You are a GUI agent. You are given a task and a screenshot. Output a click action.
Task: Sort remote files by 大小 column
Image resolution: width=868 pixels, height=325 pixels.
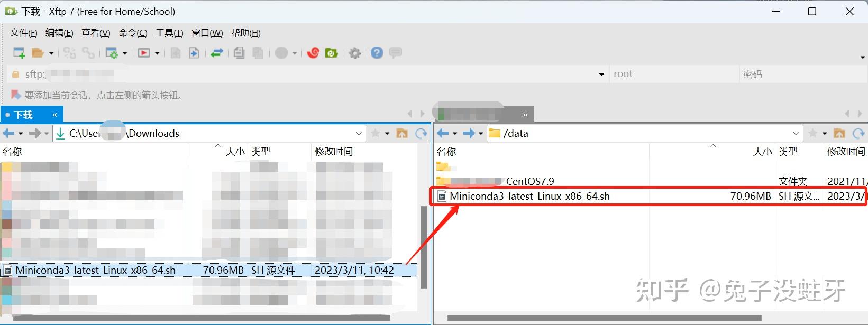pyautogui.click(x=712, y=152)
